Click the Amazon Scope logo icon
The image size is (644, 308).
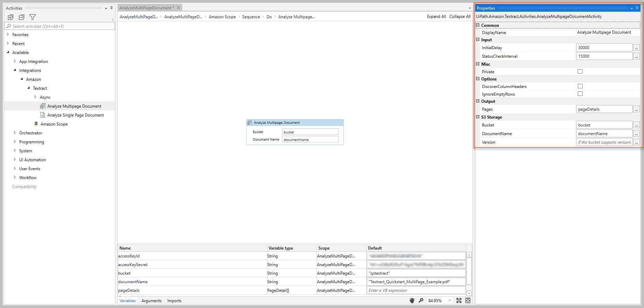(36, 124)
